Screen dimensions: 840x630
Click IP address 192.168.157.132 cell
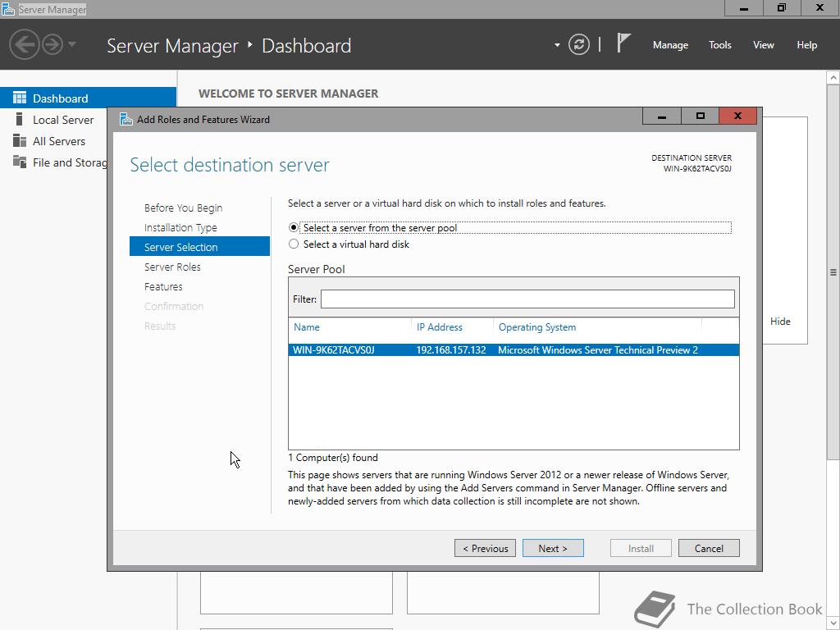451,349
